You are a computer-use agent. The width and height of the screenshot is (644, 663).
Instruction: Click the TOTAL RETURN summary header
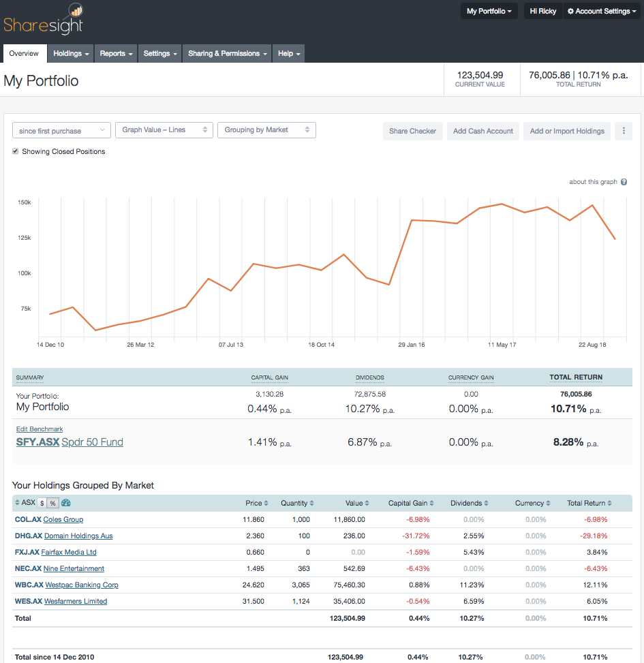pos(576,377)
